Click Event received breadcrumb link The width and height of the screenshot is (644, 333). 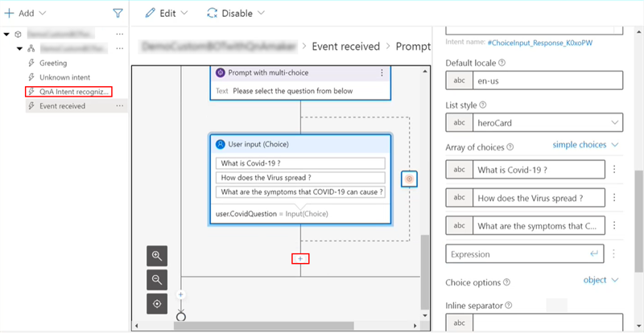[x=346, y=47]
